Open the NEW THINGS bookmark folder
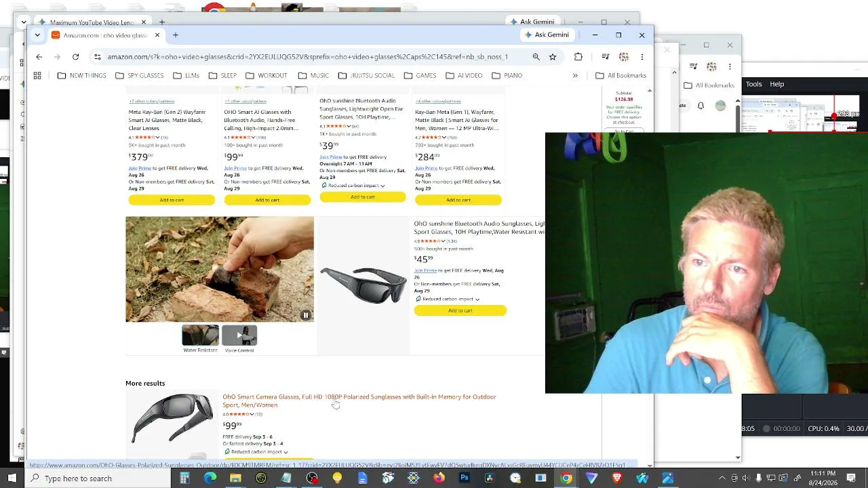 [x=82, y=75]
